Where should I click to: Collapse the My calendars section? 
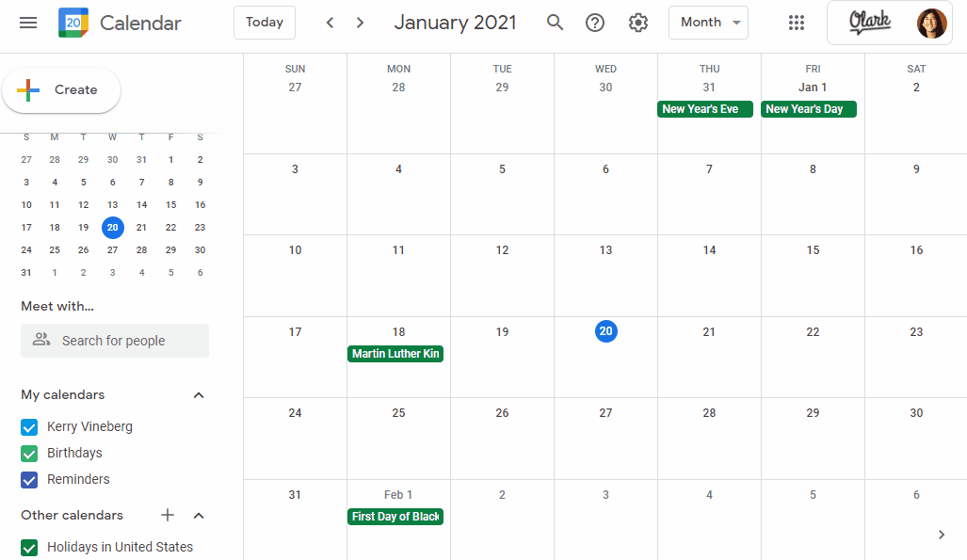(x=199, y=395)
